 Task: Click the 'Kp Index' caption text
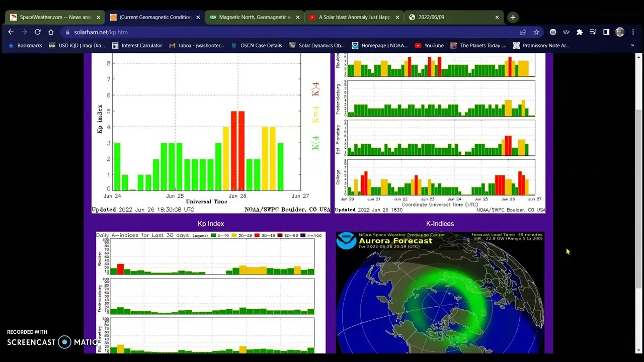tap(211, 224)
